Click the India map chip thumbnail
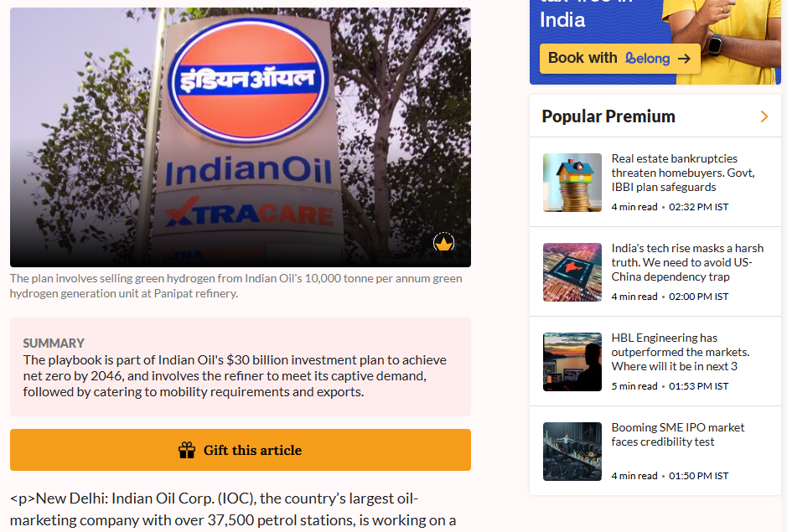This screenshot has width=787, height=532. tap(572, 272)
